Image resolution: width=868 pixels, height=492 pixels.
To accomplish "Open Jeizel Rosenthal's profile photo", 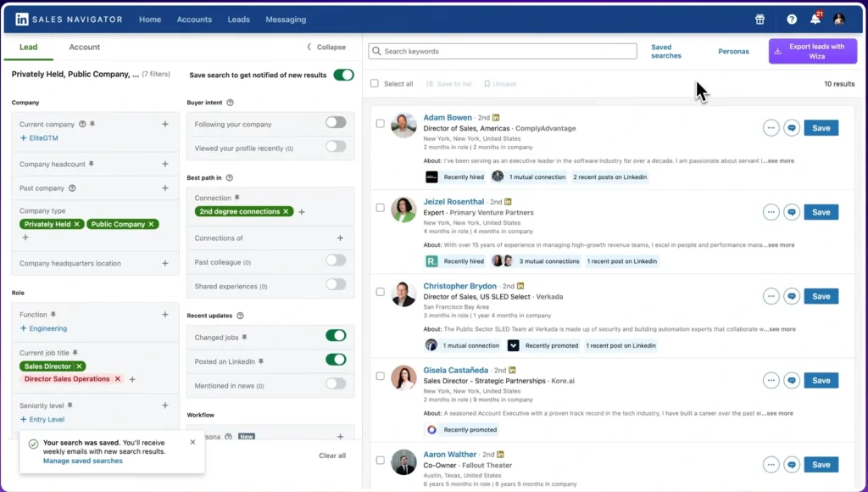I will (403, 210).
